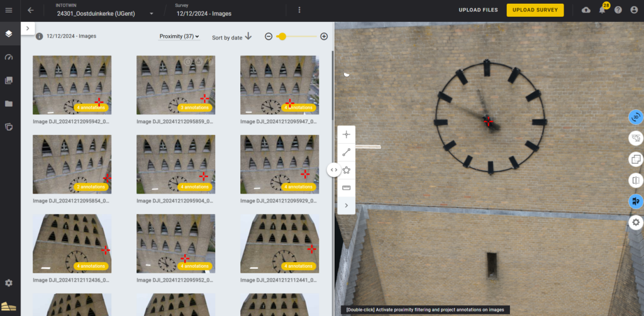Viewport: 644px width, 316px height.
Task: Select the point annotation tool
Action: [347, 134]
